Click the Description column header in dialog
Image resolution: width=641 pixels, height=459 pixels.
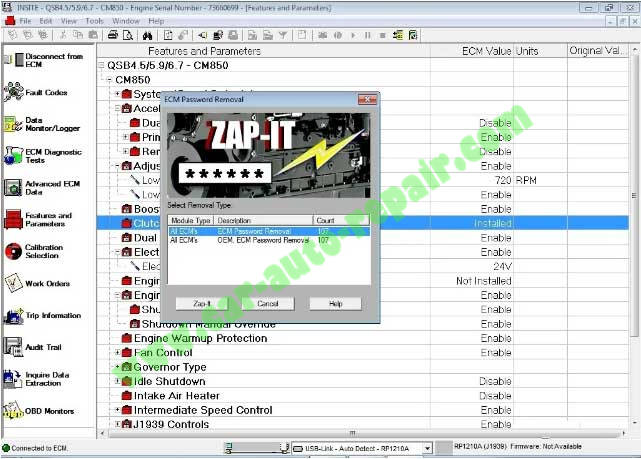(x=264, y=220)
